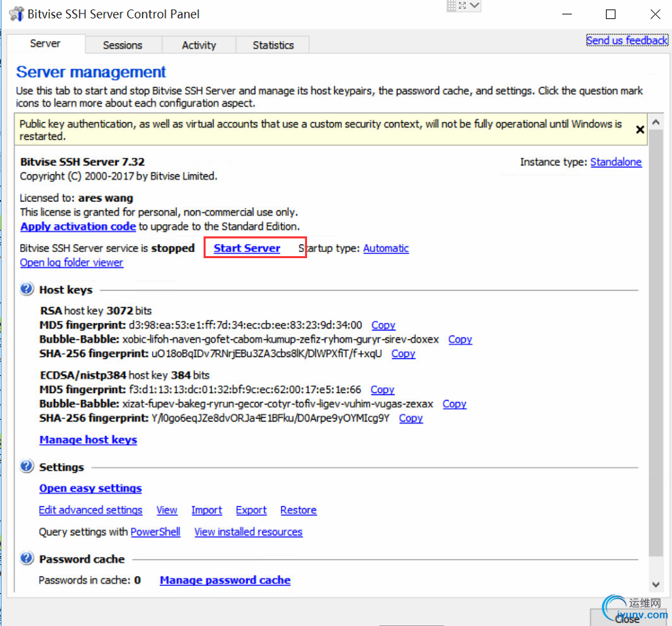Open the Activity tab

(x=199, y=45)
